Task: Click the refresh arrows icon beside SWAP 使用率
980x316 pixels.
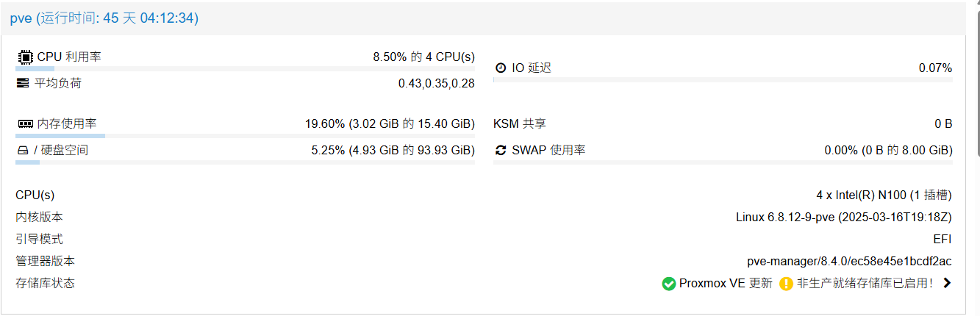Action: (501, 150)
